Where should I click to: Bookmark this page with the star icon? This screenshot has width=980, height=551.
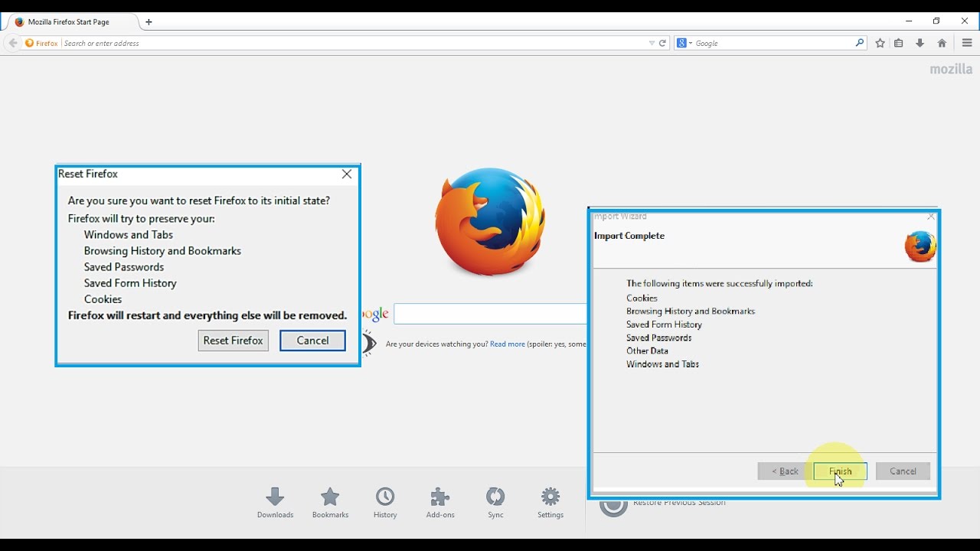[x=880, y=43]
